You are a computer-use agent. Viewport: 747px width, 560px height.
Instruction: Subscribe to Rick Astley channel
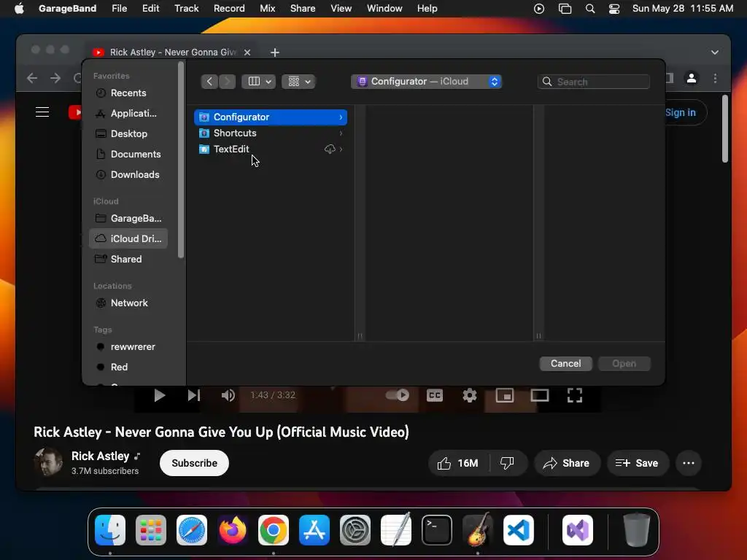194,463
